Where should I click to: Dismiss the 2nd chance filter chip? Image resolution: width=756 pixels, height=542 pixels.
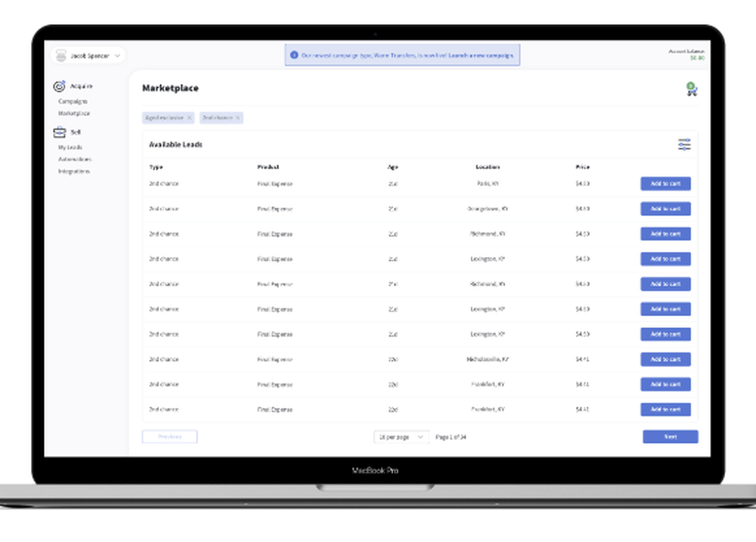[x=237, y=118]
